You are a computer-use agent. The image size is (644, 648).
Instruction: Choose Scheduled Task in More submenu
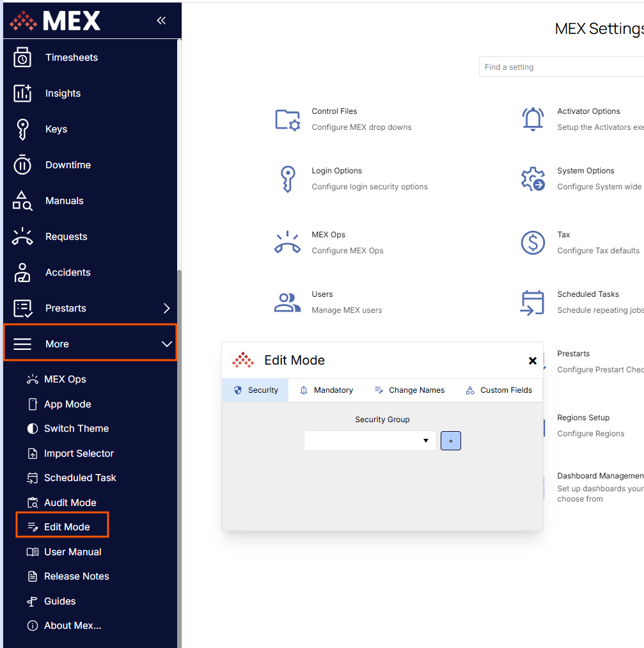pyautogui.click(x=80, y=478)
